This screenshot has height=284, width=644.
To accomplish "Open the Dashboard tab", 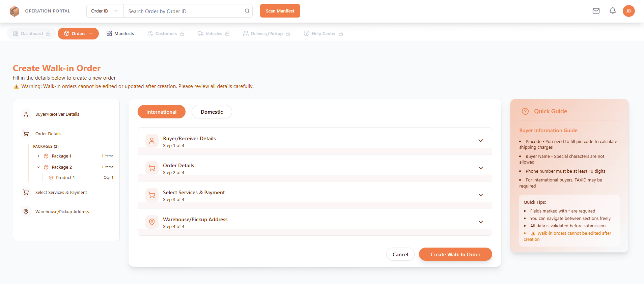I will (32, 33).
